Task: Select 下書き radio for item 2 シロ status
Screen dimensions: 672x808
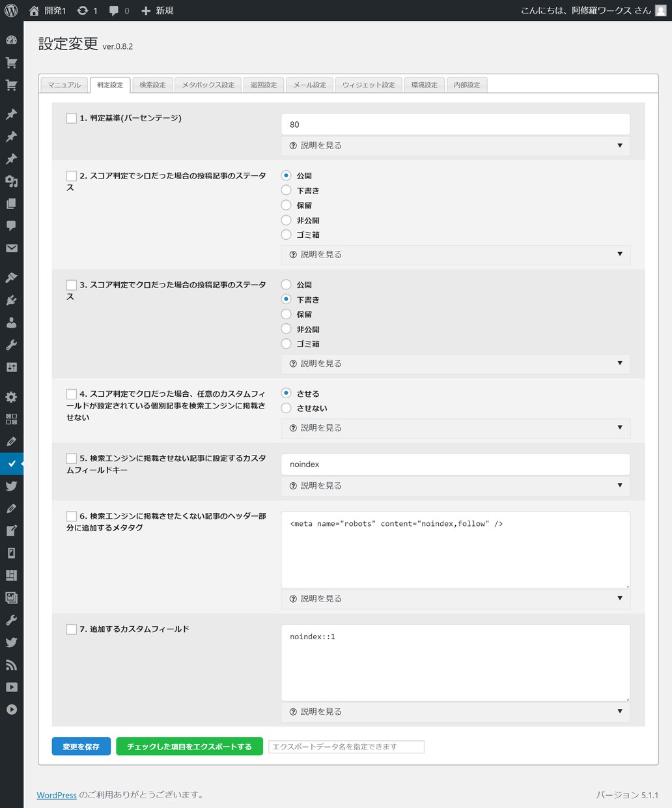Action: [x=286, y=190]
